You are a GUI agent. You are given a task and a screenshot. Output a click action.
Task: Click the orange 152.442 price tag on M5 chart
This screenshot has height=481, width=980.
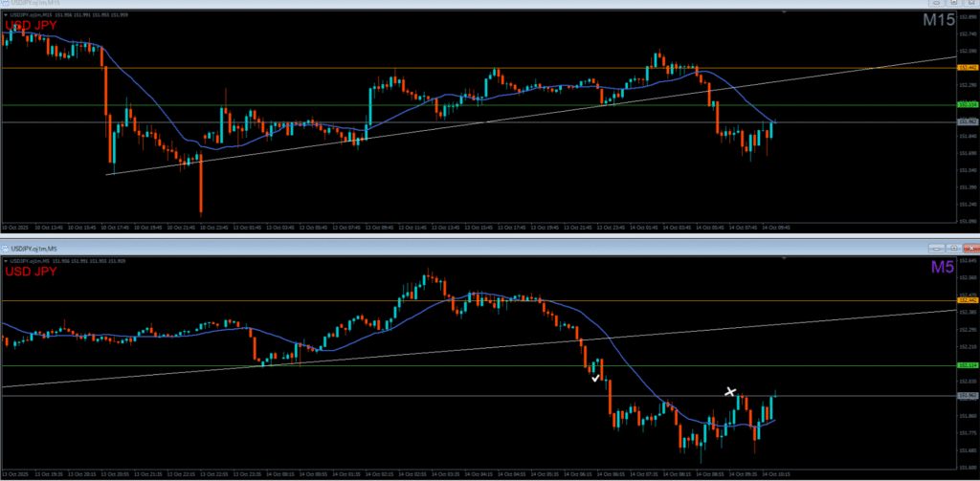tap(968, 300)
